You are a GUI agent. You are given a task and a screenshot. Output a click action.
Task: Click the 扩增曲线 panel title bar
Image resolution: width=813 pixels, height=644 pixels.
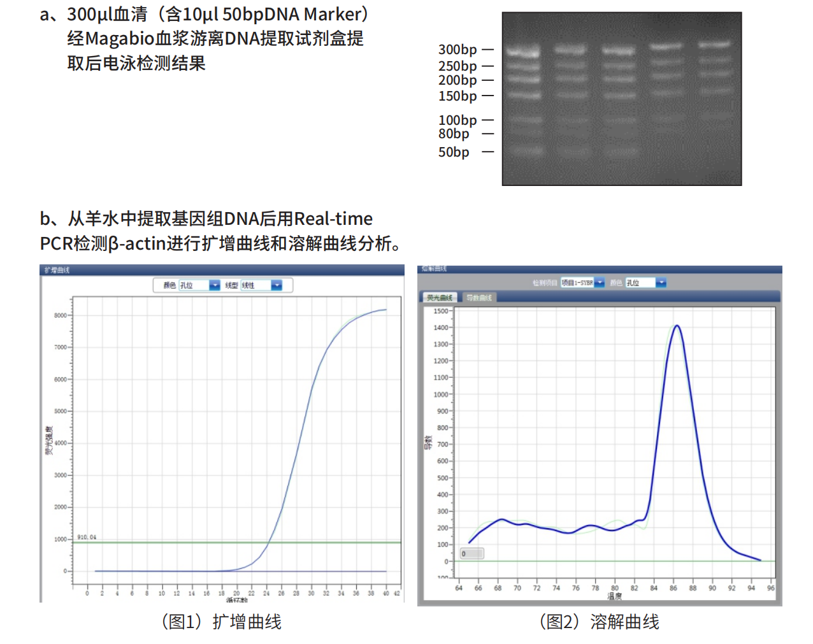pos(222,270)
